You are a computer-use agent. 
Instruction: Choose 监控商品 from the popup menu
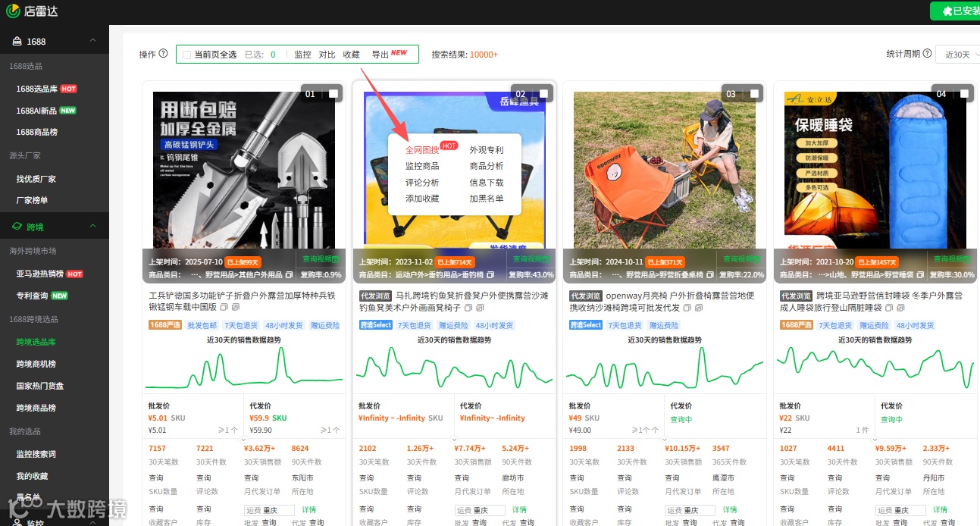point(422,166)
